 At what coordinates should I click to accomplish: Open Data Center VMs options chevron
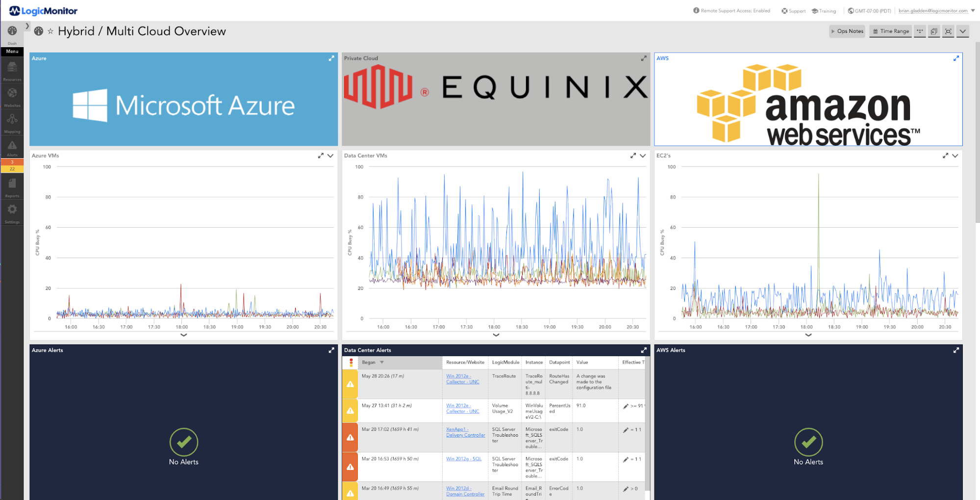click(x=643, y=156)
